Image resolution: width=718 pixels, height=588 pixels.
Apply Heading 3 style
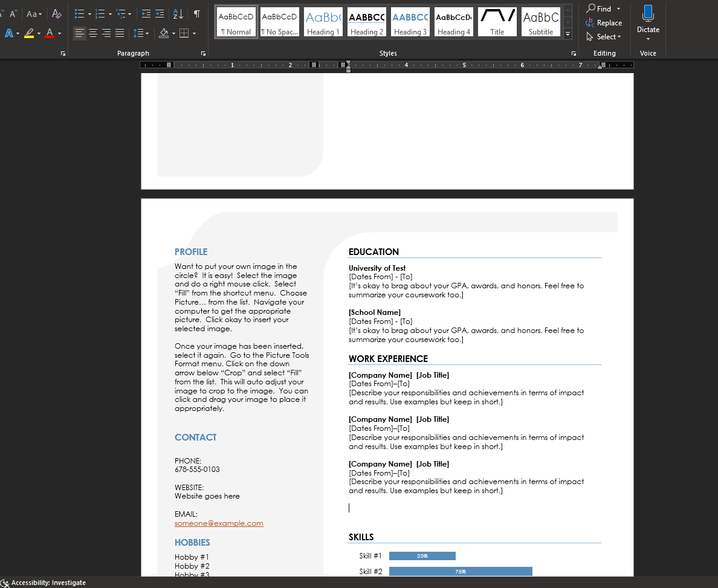(x=410, y=22)
